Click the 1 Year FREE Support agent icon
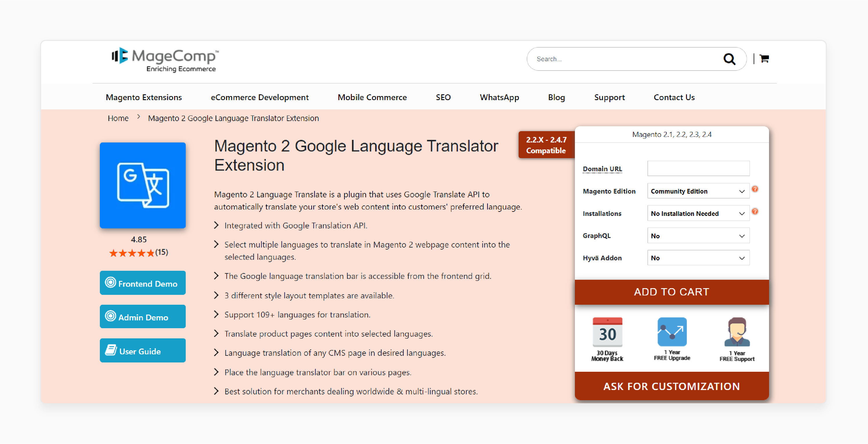This screenshot has width=868, height=444. click(x=737, y=332)
